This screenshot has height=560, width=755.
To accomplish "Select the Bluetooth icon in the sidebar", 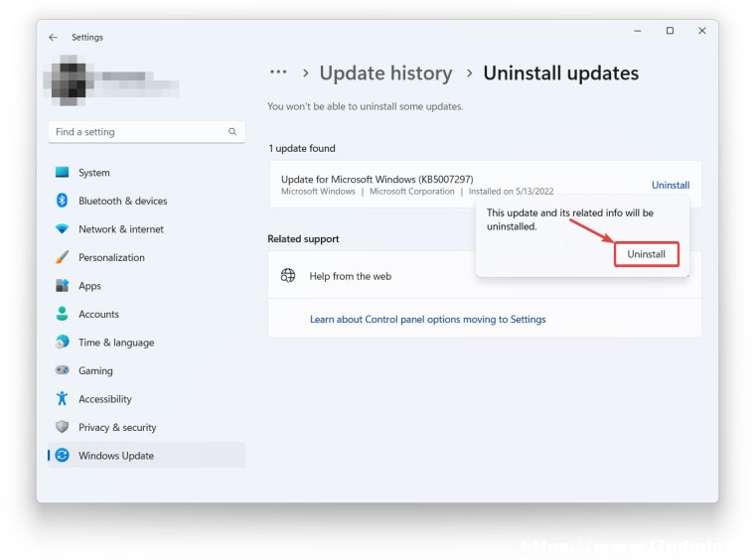I will click(63, 201).
